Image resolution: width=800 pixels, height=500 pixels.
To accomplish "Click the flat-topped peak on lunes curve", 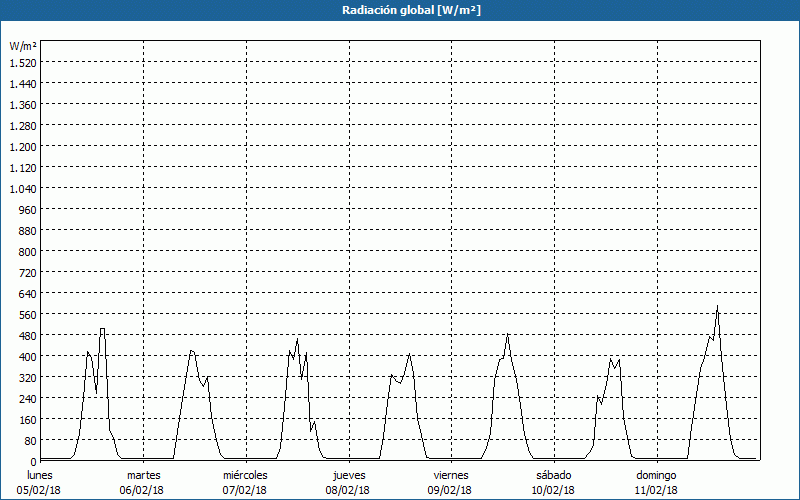I will (102, 329).
